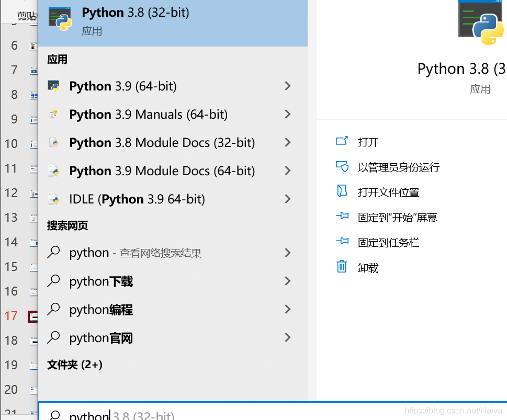The image size is (507, 420).
Task: Click the magnifier icon beside python编程
Action: pyautogui.click(x=54, y=309)
